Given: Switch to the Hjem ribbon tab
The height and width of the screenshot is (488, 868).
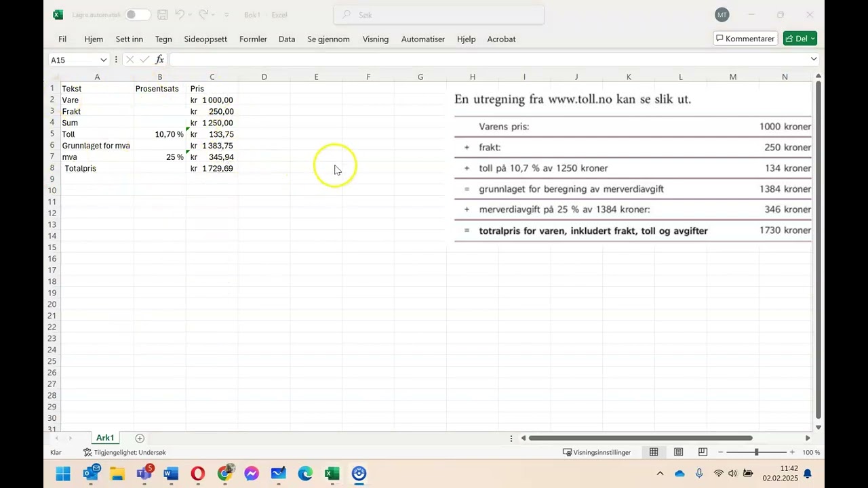Looking at the screenshot, I should [94, 39].
